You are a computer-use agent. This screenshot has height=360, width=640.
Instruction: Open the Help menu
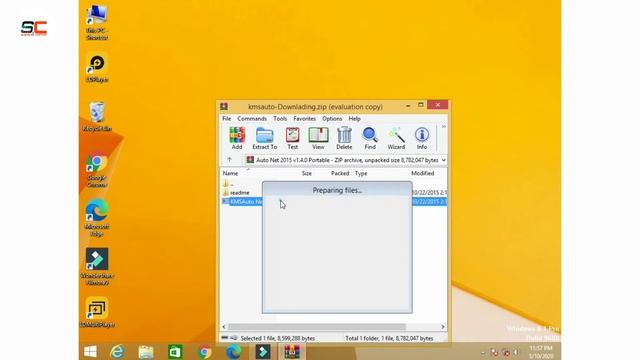coord(354,118)
